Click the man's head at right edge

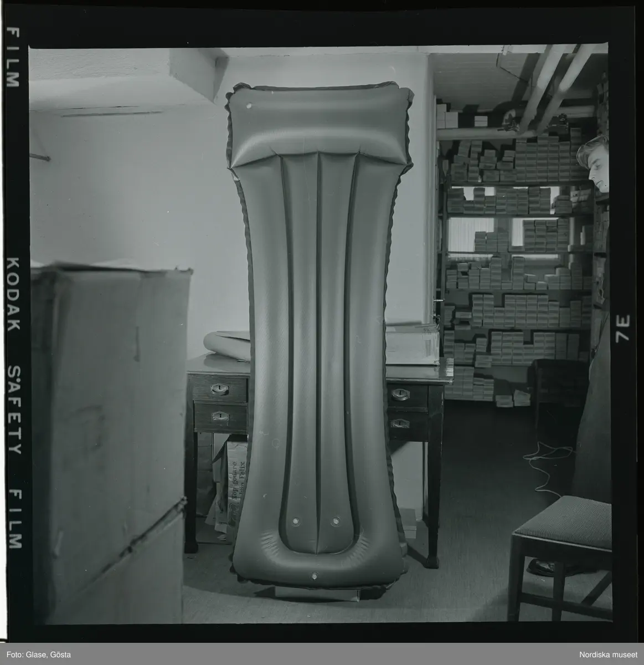[x=594, y=161]
